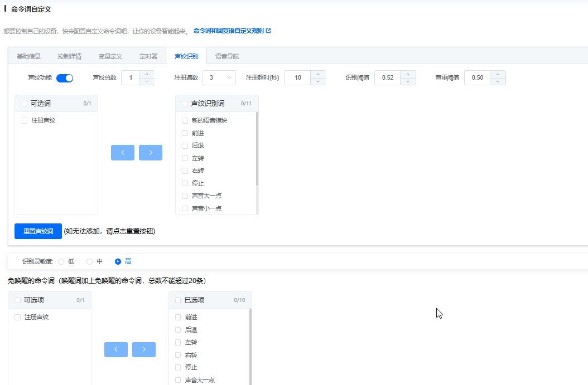The height and width of the screenshot is (385, 588).
Task: Click the right arrow in the 免唤醒 transfer control
Action: click(144, 349)
